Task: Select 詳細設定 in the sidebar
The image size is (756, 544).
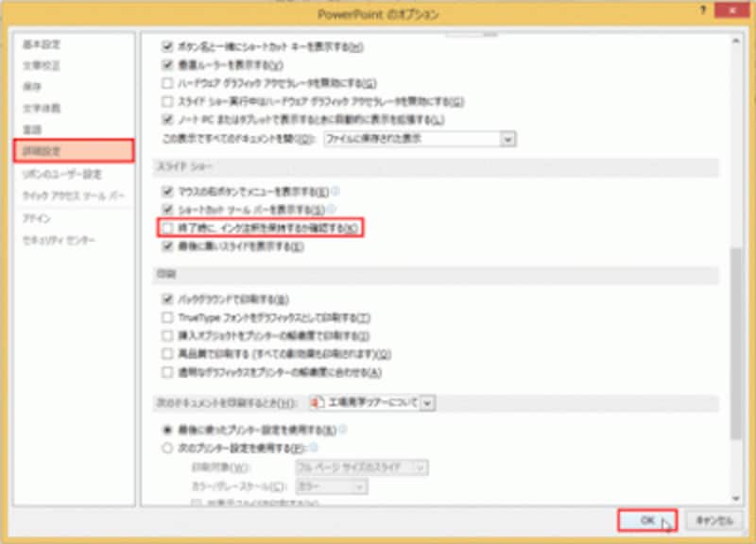Action: [74, 151]
